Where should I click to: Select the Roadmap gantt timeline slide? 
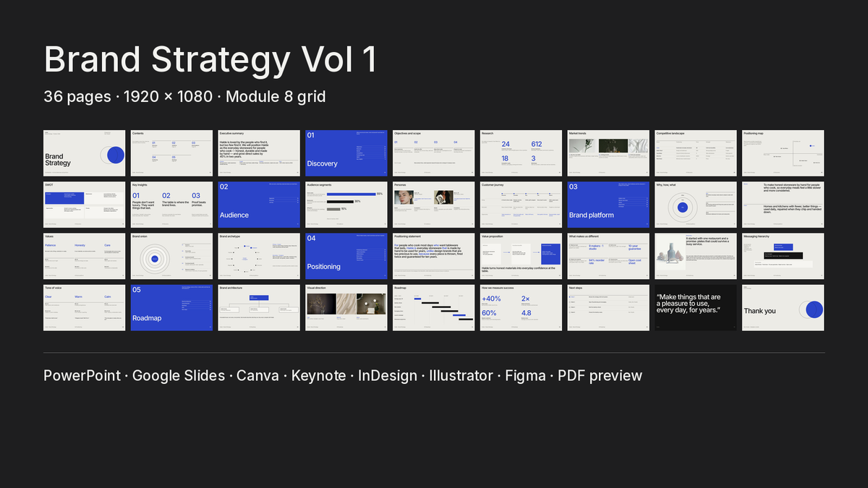point(434,307)
